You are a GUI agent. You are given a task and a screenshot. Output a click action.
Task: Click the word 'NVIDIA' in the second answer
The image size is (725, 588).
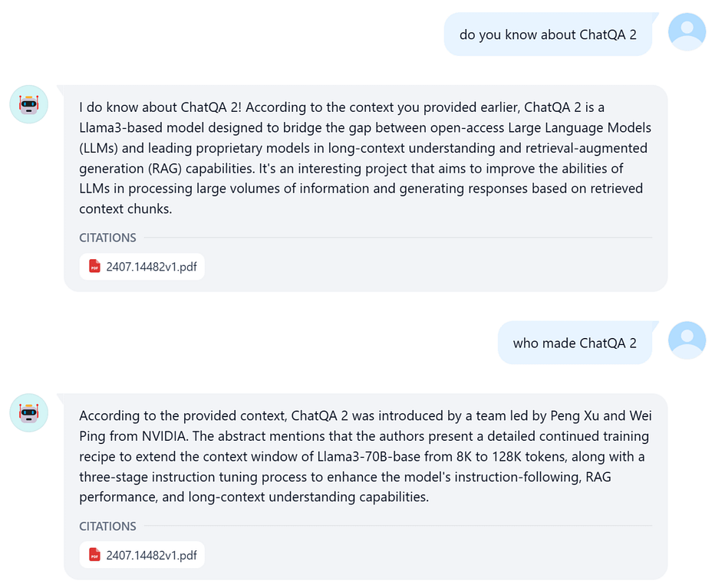tap(164, 436)
